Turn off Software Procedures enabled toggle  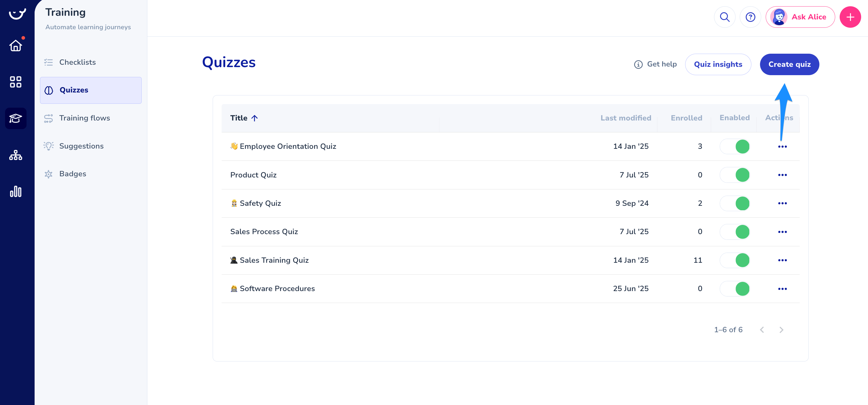(735, 289)
